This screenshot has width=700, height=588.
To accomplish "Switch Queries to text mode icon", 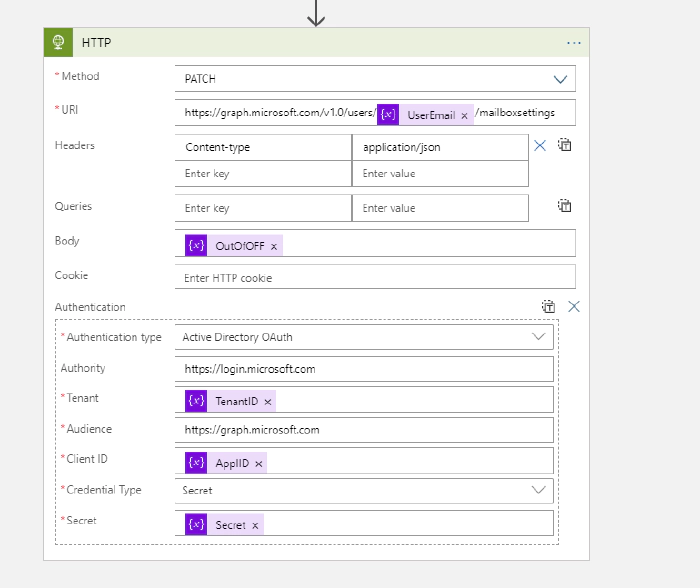I will click(565, 206).
